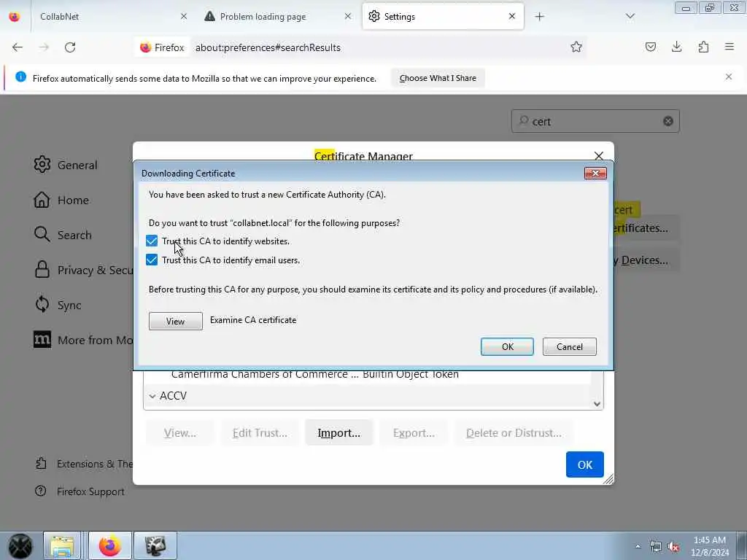Click the Certificate Manager resize grip
The image size is (747, 560).
608,480
